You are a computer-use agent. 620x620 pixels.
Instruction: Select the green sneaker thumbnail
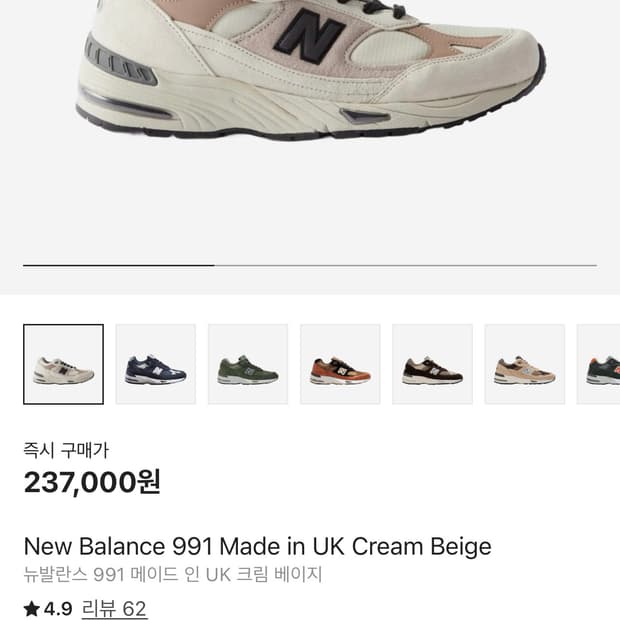[248, 364]
